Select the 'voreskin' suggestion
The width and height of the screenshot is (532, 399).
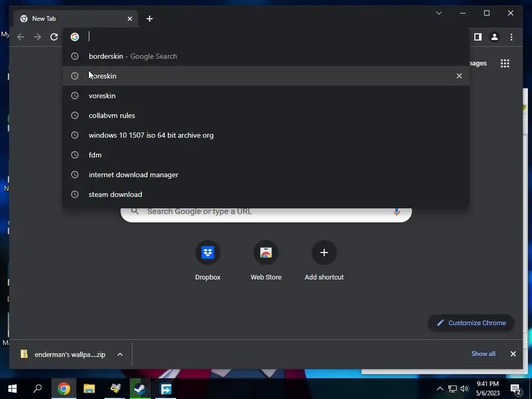(266, 96)
